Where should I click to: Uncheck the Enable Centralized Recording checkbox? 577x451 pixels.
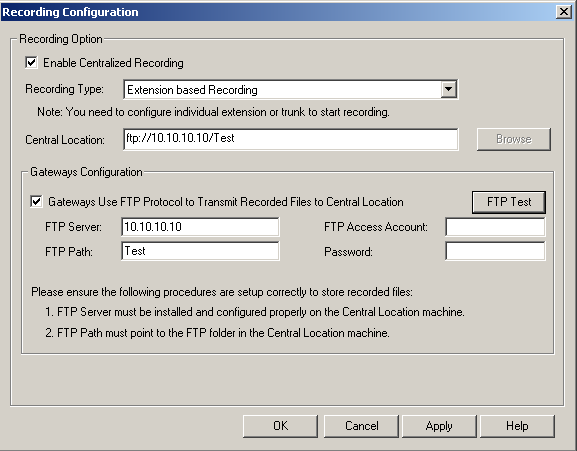(32, 63)
